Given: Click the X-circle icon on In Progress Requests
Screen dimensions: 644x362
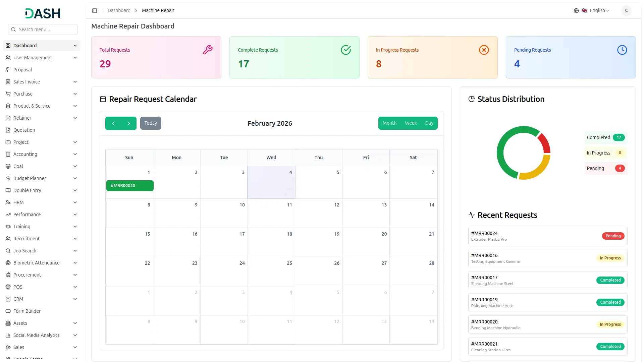Looking at the screenshot, I should pyautogui.click(x=484, y=50).
